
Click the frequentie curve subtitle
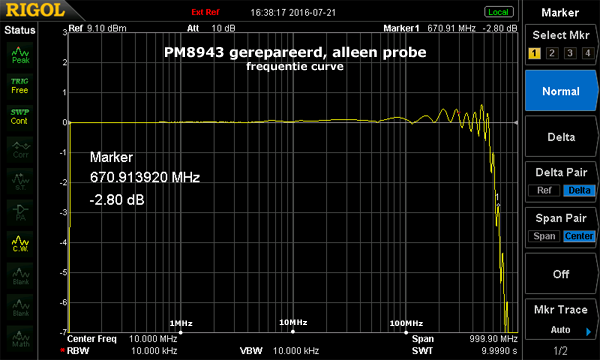[295, 66]
